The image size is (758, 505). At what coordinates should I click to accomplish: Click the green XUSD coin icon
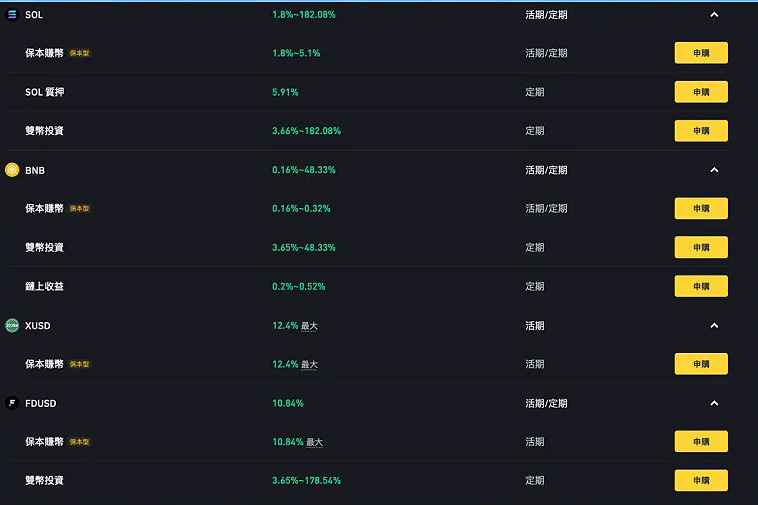pyautogui.click(x=12, y=325)
